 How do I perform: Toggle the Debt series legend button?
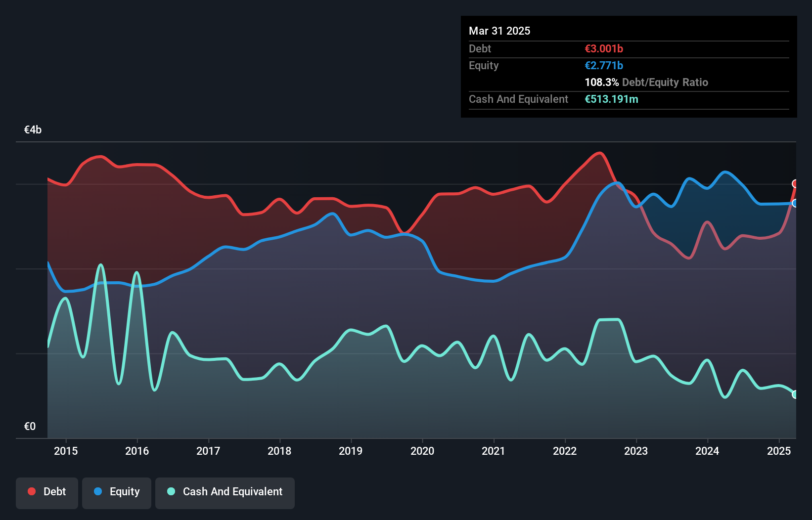click(x=47, y=493)
